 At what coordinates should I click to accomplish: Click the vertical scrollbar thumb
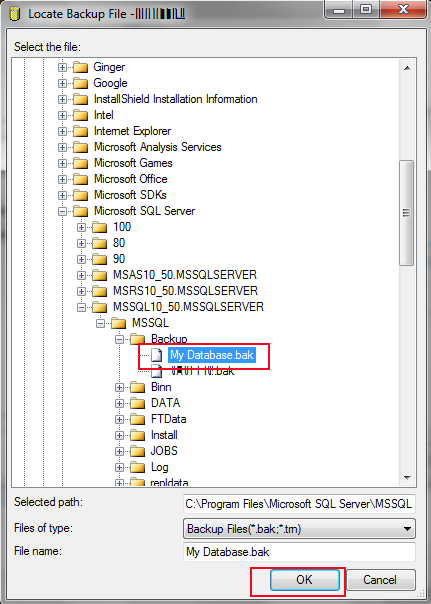406,213
